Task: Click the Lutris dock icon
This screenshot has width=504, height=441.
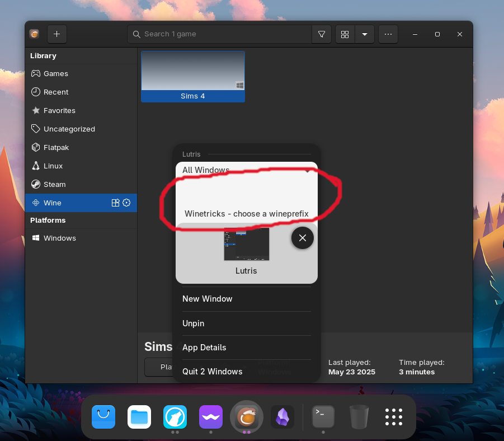Action: pos(247,417)
